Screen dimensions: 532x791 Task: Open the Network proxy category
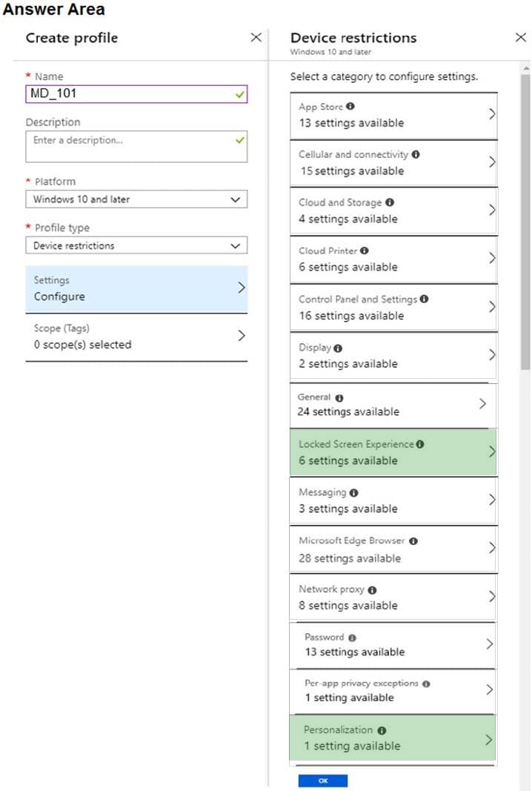pyautogui.click(x=393, y=597)
